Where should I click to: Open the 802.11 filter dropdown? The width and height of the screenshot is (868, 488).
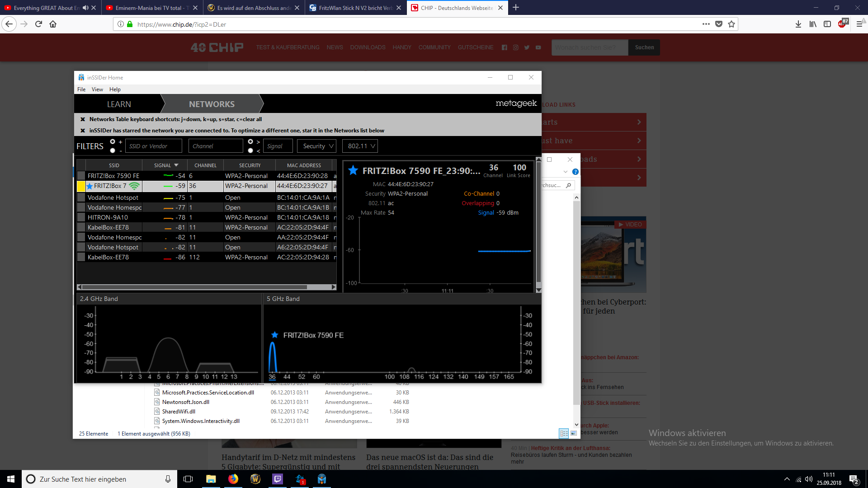[x=361, y=146]
